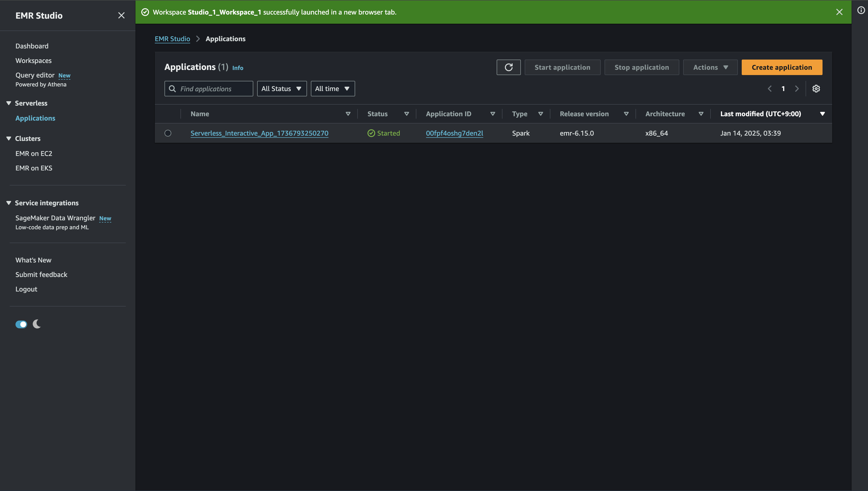Screen dimensions: 868x491
Task: Open the Query editor page
Action: point(35,75)
